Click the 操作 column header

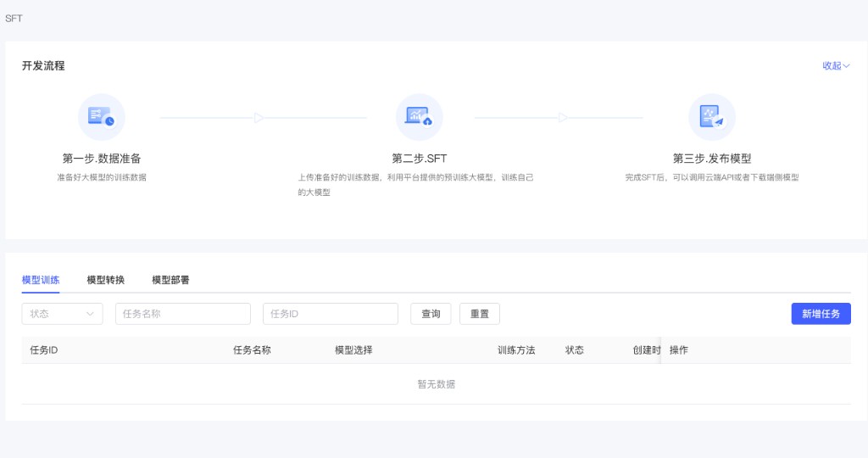(679, 350)
